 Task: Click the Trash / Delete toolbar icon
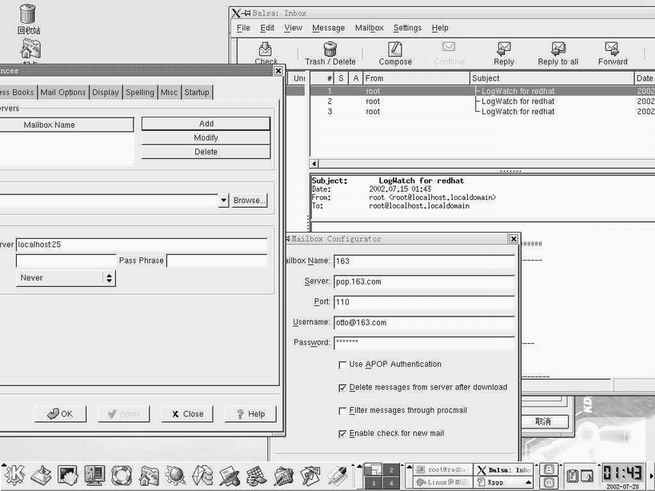click(330, 52)
